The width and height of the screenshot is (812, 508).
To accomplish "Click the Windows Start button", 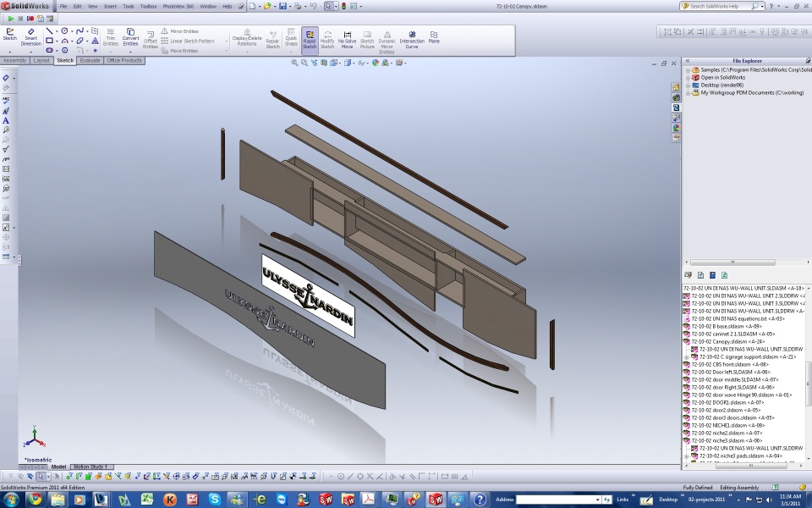I will coord(10,500).
